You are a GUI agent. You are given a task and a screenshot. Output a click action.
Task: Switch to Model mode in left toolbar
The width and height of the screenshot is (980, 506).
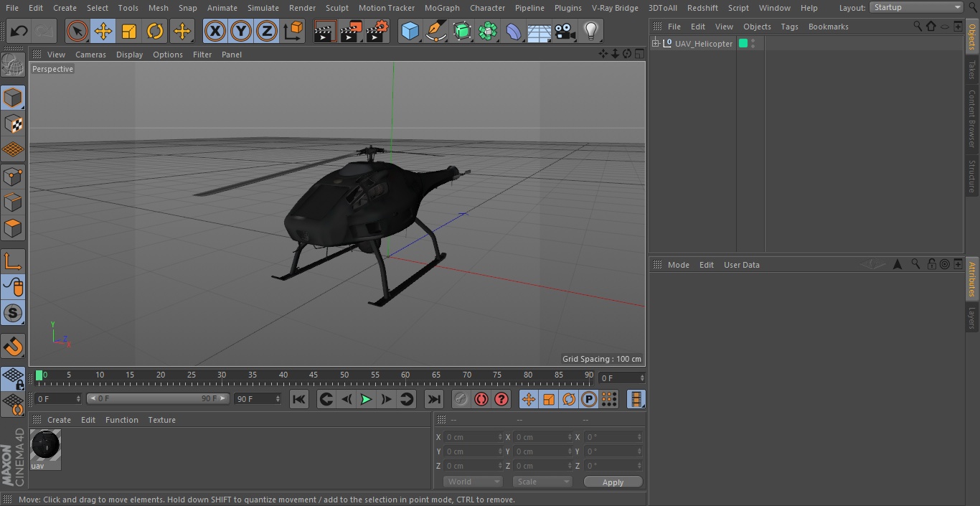[x=13, y=97]
